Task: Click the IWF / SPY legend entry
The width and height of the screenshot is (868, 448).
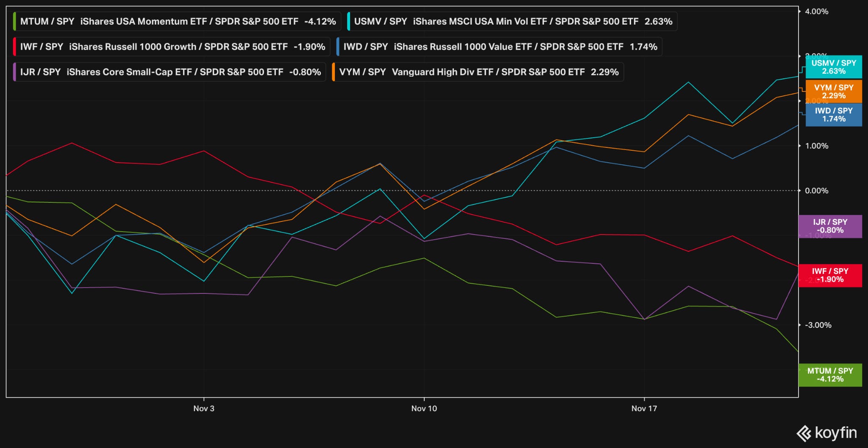Action: (x=172, y=47)
